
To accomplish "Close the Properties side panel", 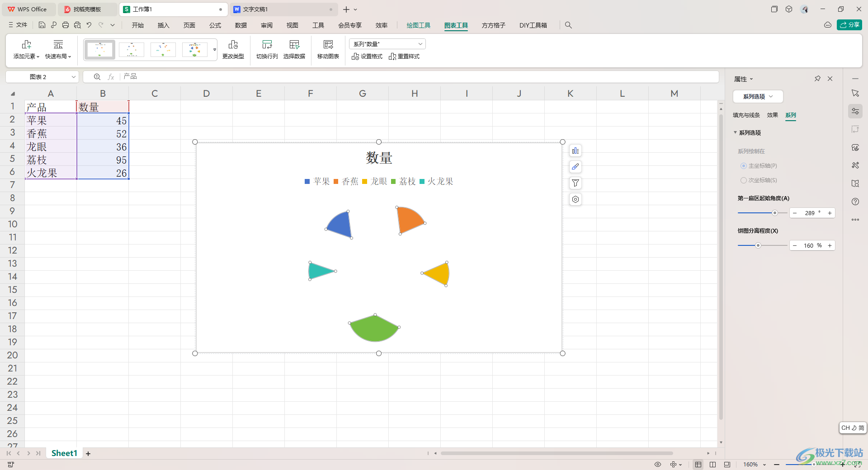I will pyautogui.click(x=830, y=79).
